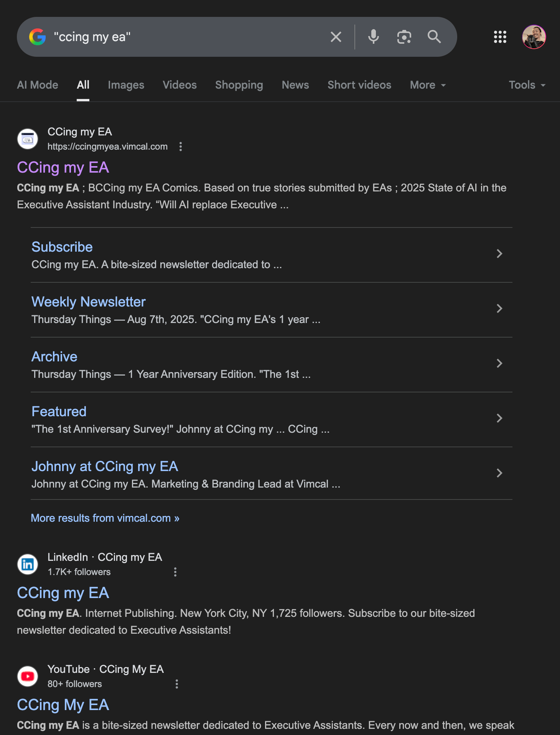Switch to AI Mode tab
The image size is (560, 735).
click(x=38, y=85)
